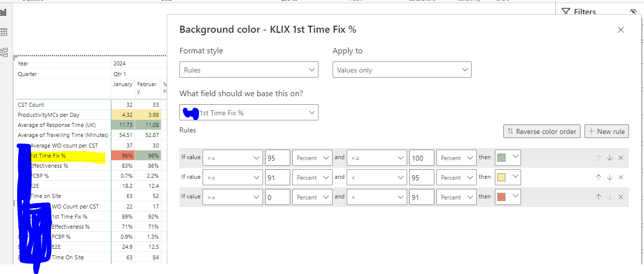
Task: Open the Report view from the sidebar
Action: [4, 12]
